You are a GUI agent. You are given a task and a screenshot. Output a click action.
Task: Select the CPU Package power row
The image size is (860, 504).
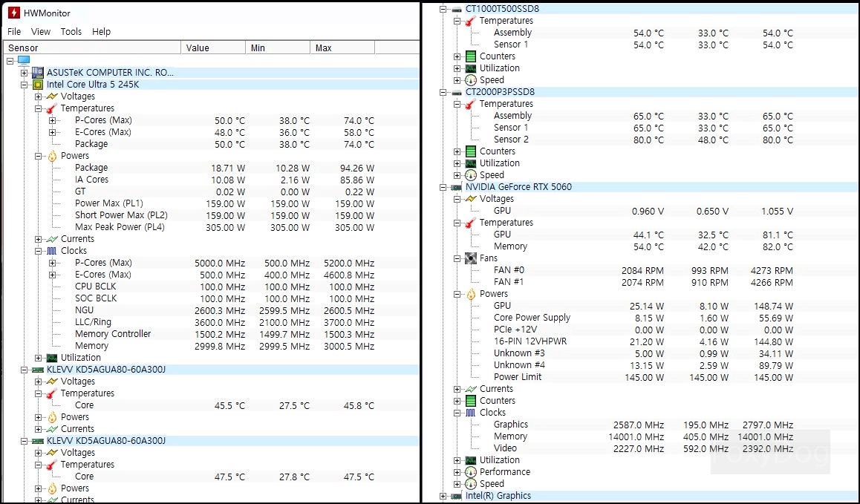pos(224,168)
